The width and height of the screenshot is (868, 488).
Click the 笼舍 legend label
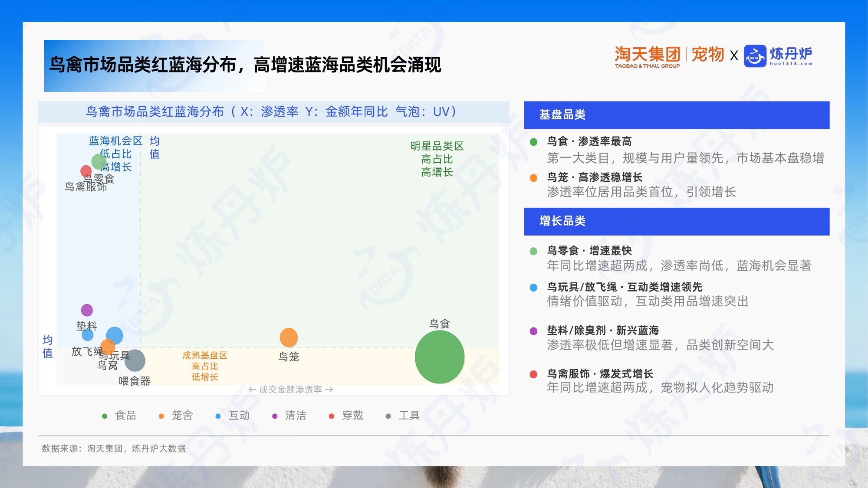click(182, 416)
